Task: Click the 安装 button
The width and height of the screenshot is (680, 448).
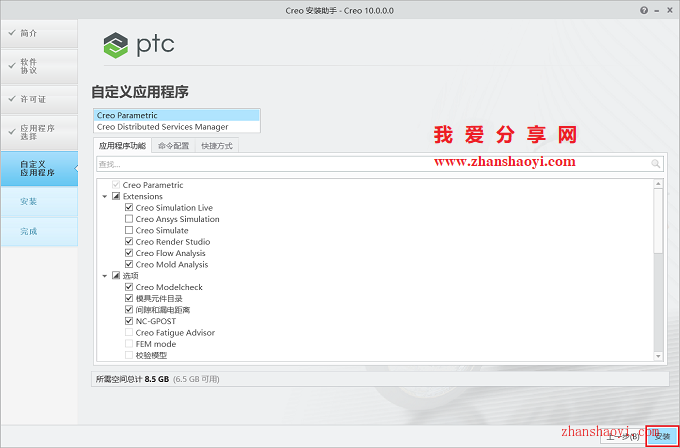Action: coord(662,436)
